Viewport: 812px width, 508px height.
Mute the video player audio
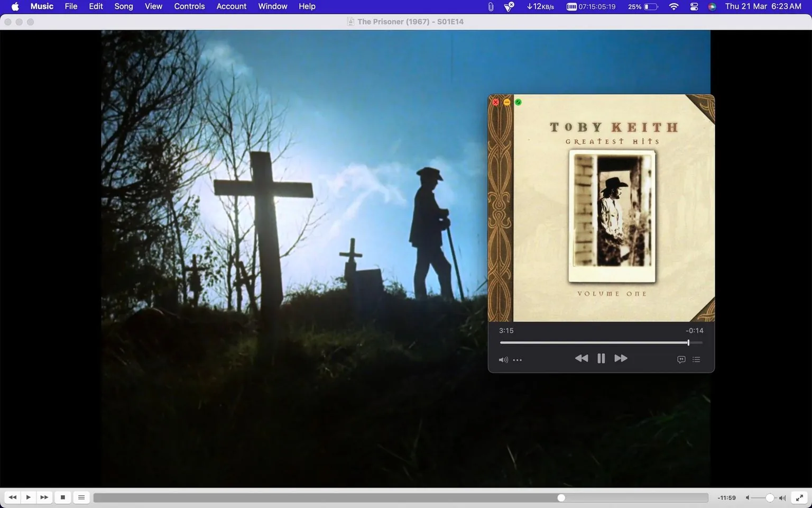pyautogui.click(x=748, y=497)
